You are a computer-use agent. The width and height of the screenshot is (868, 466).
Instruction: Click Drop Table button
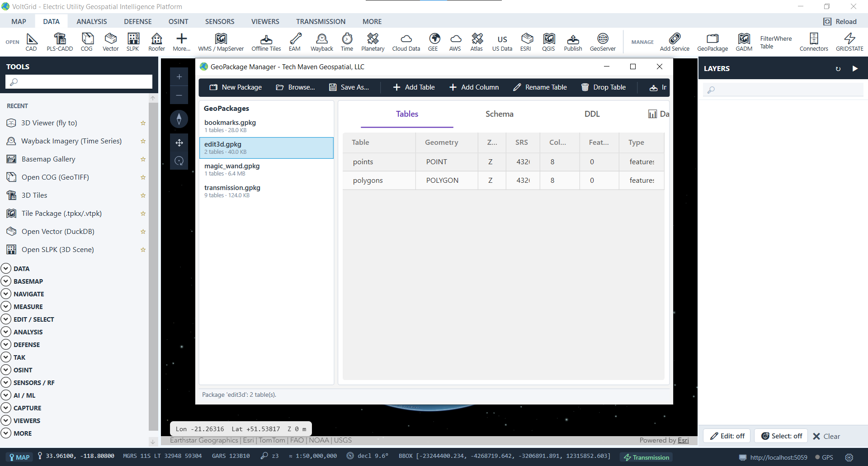tap(604, 87)
